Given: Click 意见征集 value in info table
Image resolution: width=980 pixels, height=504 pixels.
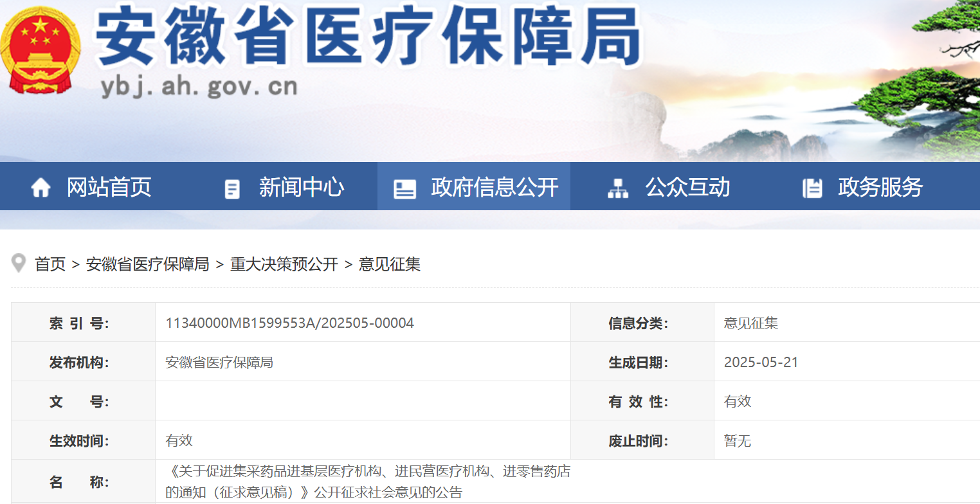Looking at the screenshot, I should coord(751,323).
